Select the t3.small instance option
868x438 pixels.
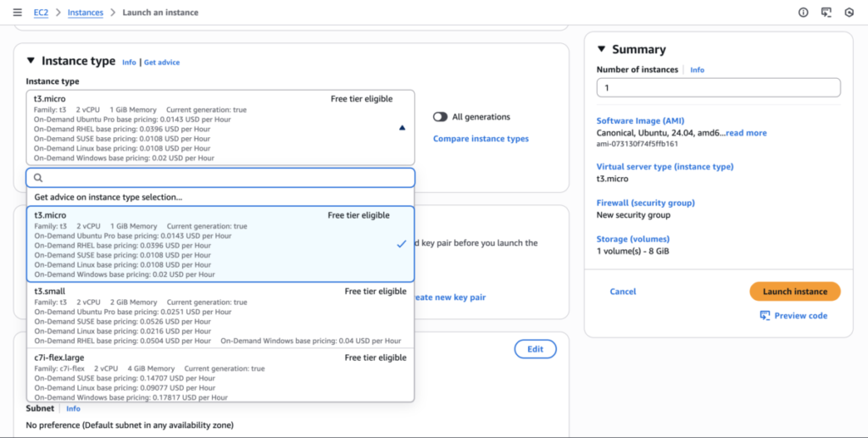[x=220, y=315]
